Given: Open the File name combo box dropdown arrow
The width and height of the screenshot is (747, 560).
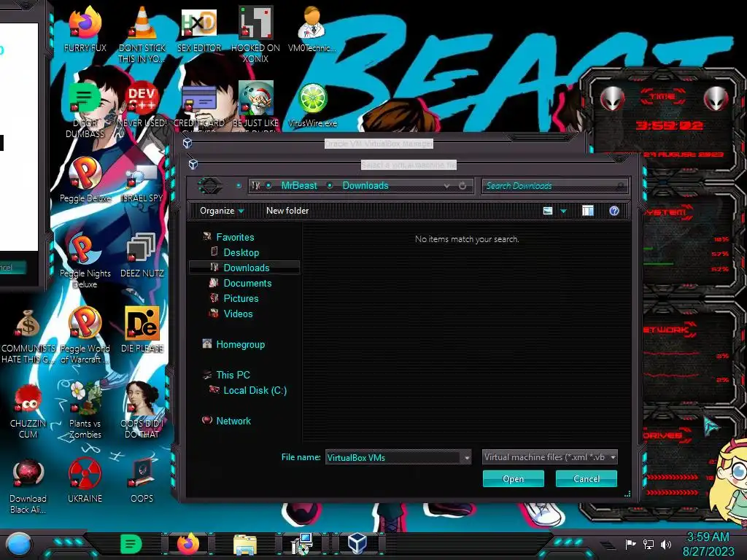Looking at the screenshot, I should [466, 458].
